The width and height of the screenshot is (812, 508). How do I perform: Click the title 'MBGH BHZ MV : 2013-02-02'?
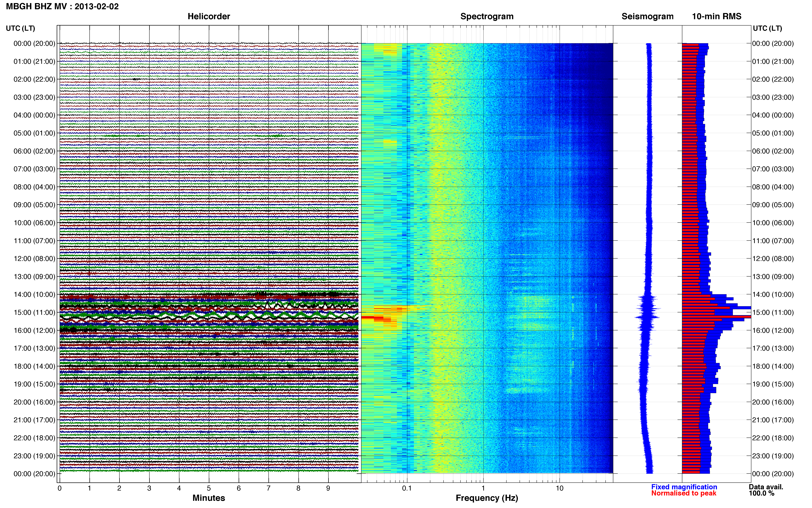coord(62,6)
